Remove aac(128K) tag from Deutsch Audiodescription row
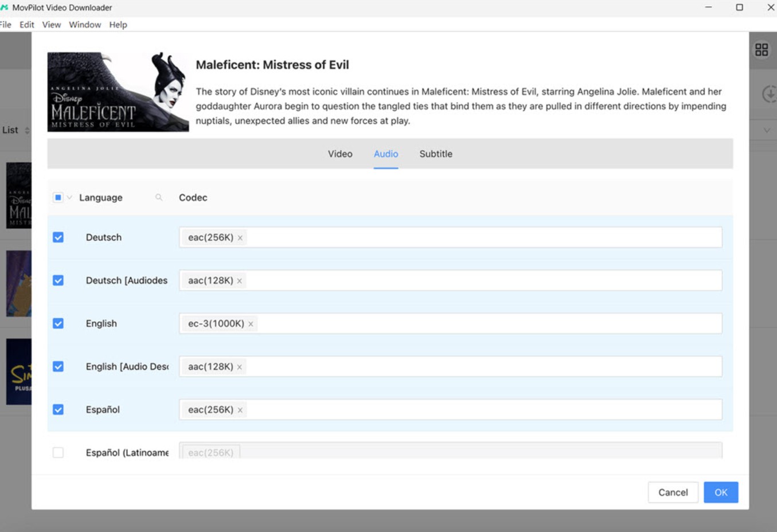Viewport: 777px width, 532px height. pyautogui.click(x=240, y=280)
